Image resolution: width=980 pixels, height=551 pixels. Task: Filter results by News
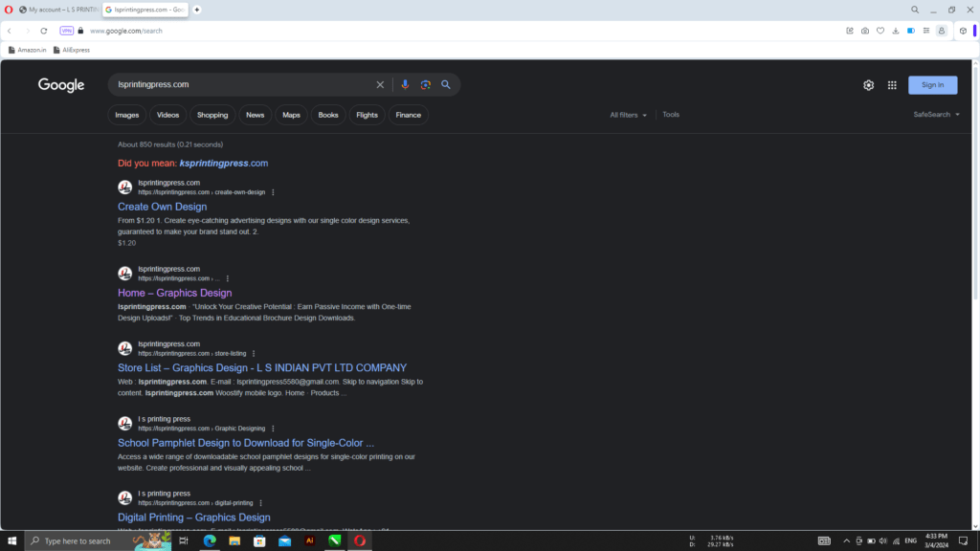[x=255, y=115]
